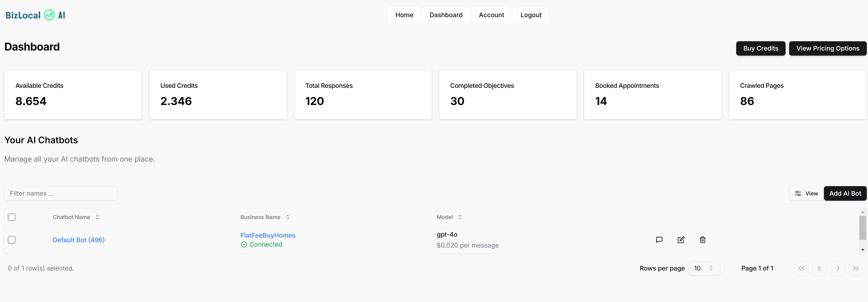This screenshot has width=868, height=302.
Task: Open FlatFeeBuyHomes business link
Action: (268, 235)
